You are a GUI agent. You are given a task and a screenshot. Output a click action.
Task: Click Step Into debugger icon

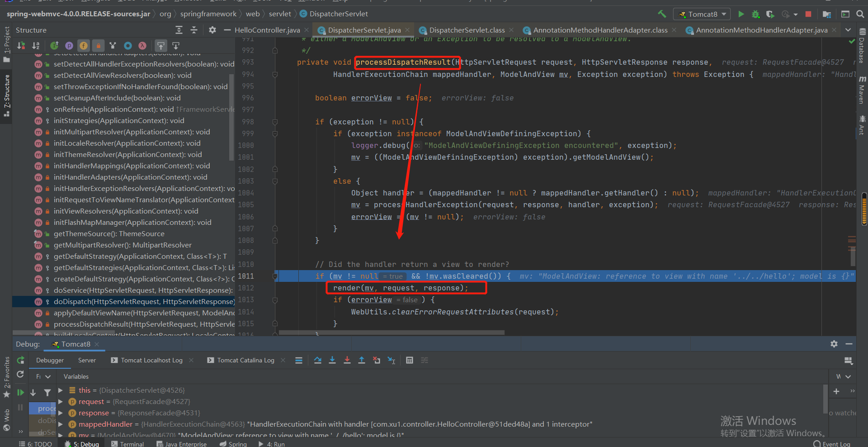tap(332, 360)
